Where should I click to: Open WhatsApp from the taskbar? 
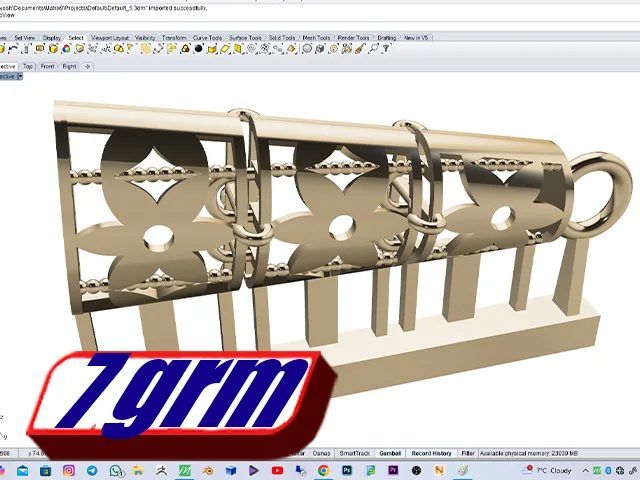pyautogui.click(x=116, y=471)
